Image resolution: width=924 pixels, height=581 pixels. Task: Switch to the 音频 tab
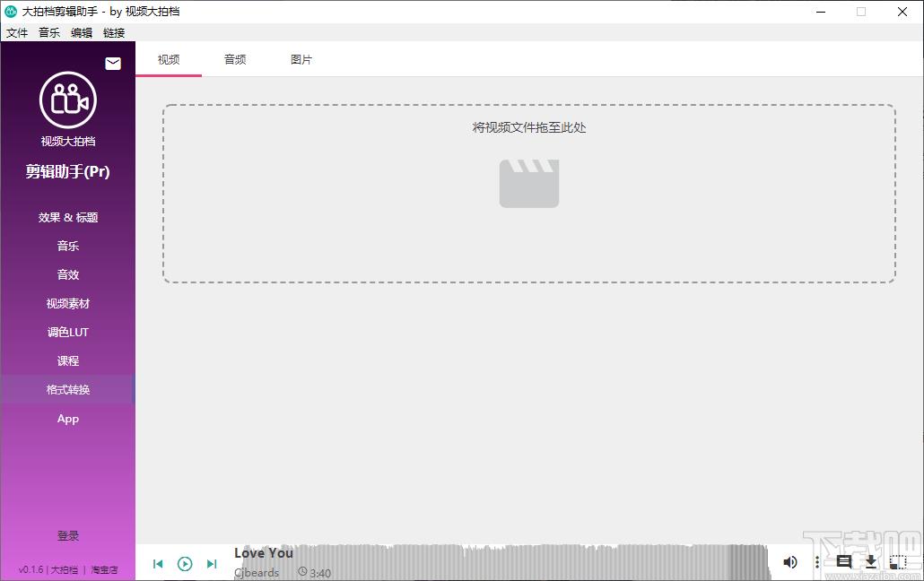[x=235, y=59]
